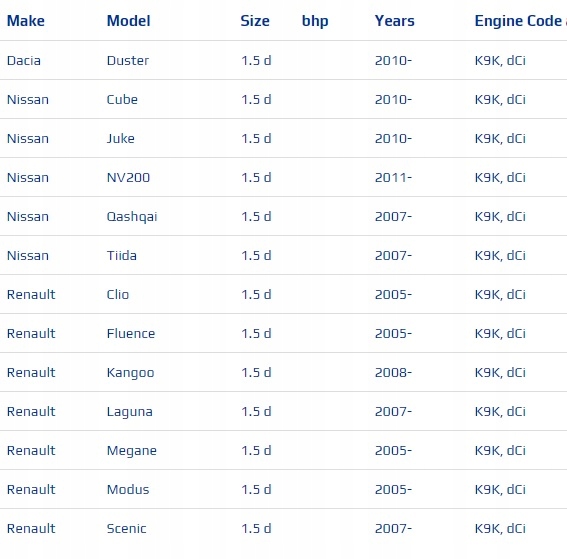Screen dimensions: 567x559
Task: Click the Size column header
Action: (x=255, y=21)
